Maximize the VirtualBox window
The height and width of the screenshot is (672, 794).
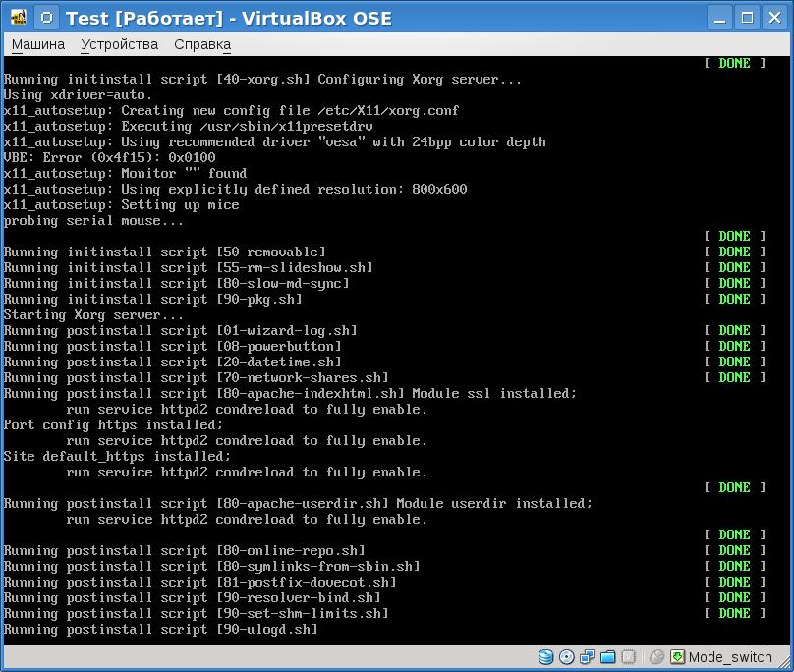748,18
